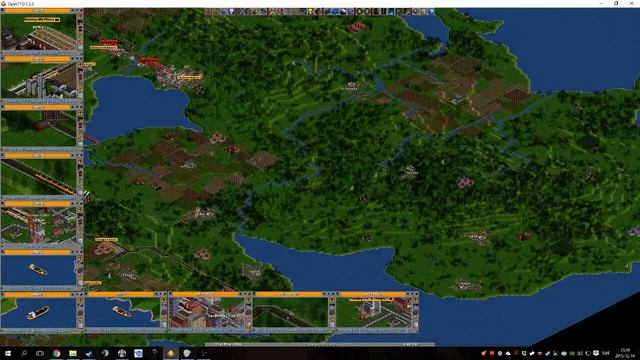Screen dimensions: 640x360
Task: Close the left-column ship window
Action: tap(2, 252)
